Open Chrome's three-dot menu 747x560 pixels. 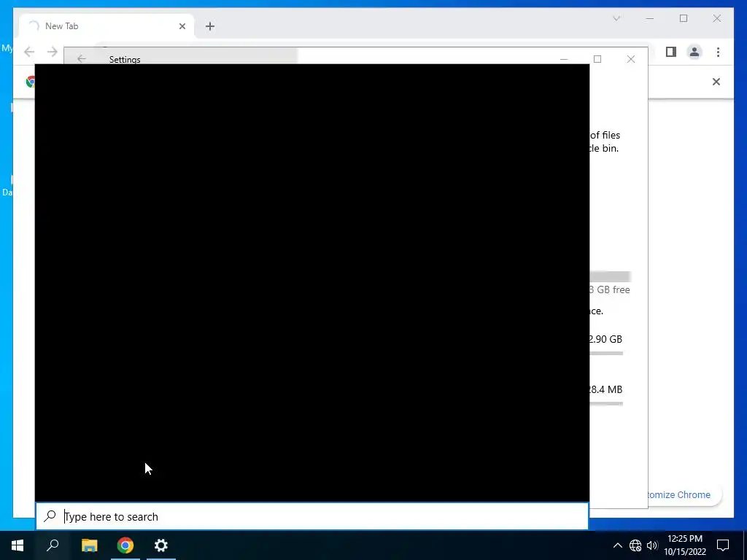point(718,52)
